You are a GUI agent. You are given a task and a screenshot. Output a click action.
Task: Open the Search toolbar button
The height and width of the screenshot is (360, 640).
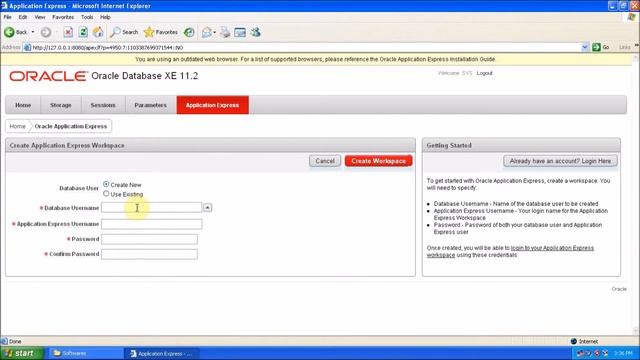tap(124, 32)
